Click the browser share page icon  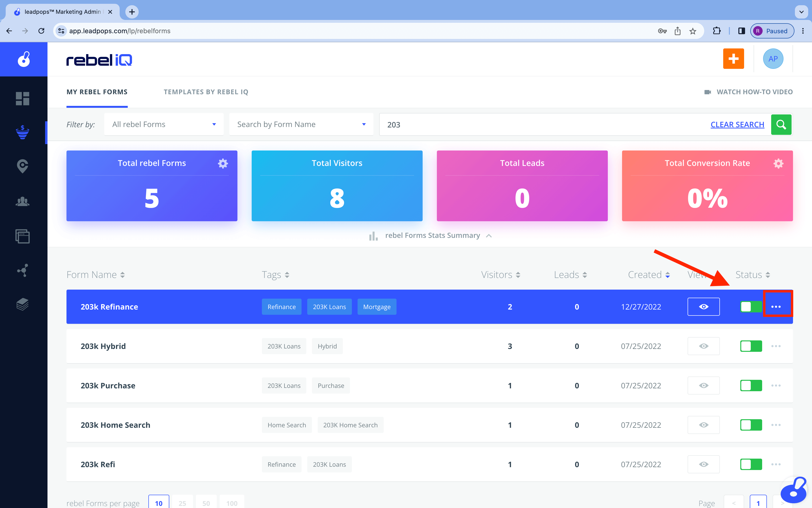point(677,31)
